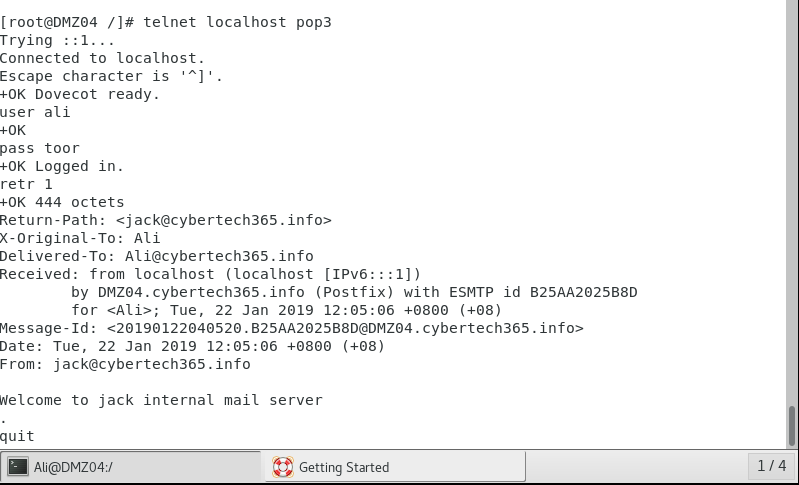Viewport: 799px width, 485px height.
Task: Click the Return-Path jack@cybertech365.info address
Action: (223, 220)
